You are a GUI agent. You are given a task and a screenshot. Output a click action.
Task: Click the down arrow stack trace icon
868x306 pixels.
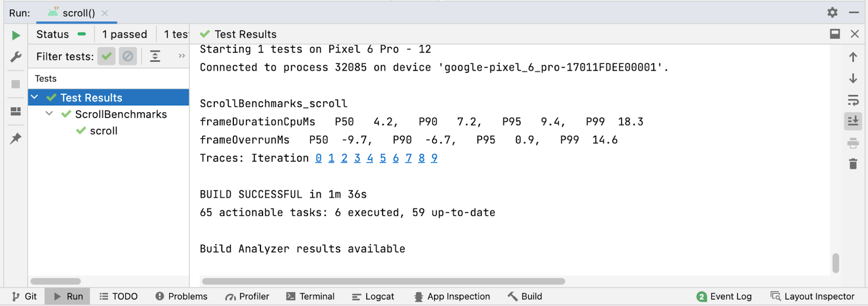point(853,79)
